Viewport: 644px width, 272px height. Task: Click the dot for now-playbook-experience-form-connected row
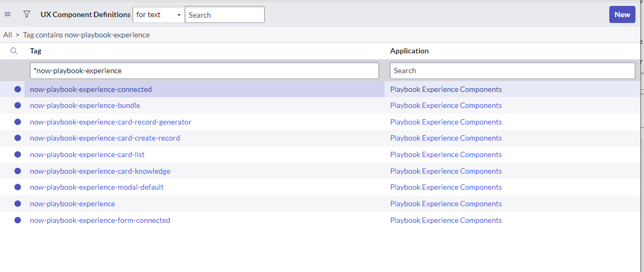[x=18, y=220]
